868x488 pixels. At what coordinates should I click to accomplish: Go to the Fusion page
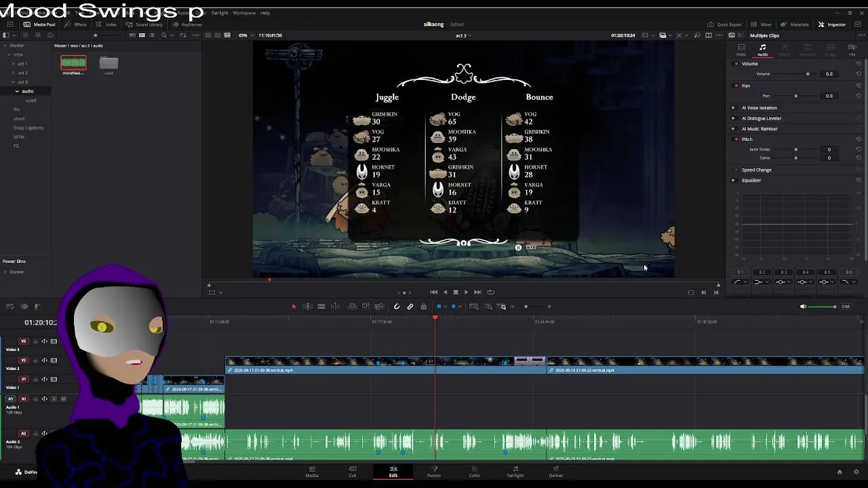coord(434,472)
